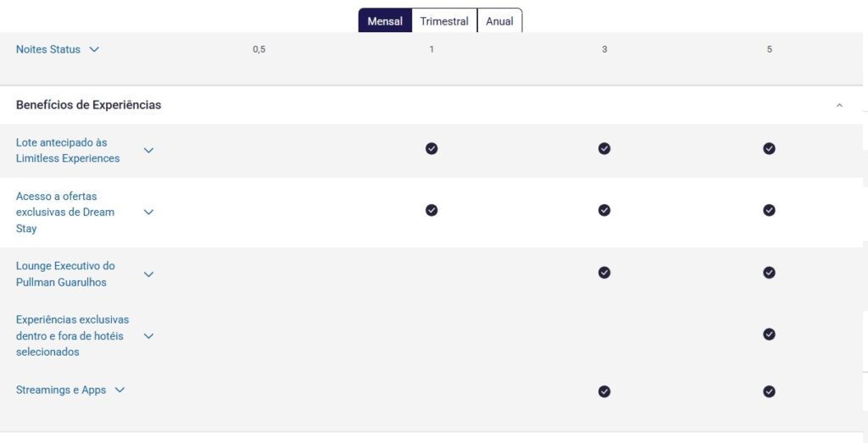Expand the Noites Status row chevron

coord(94,49)
